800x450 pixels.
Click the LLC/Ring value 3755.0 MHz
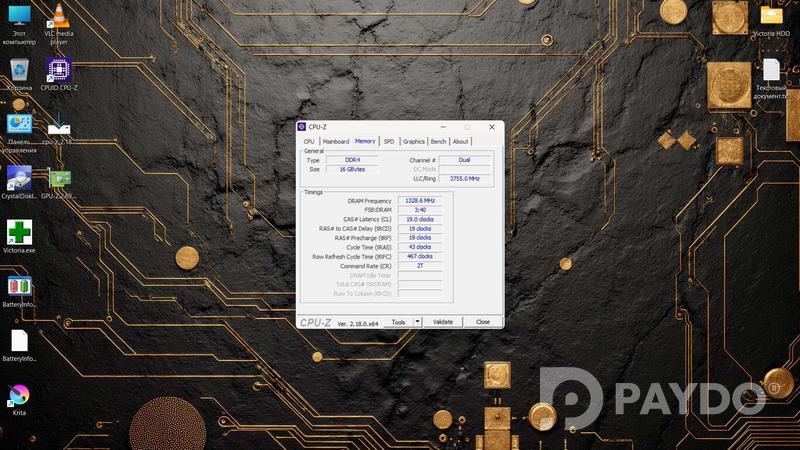[464, 179]
